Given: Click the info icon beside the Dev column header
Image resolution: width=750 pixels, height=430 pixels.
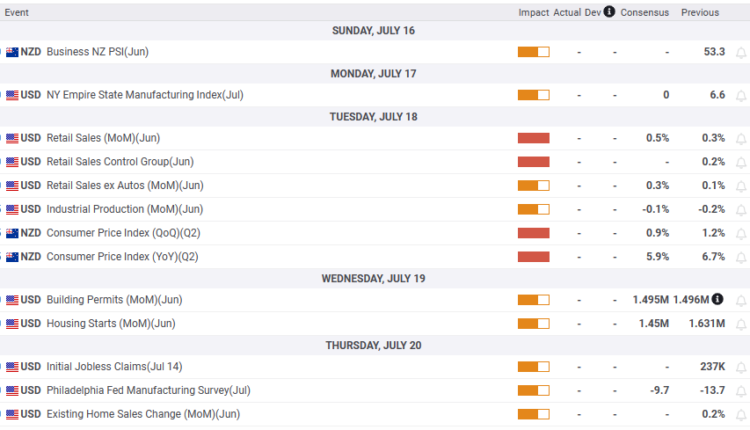Looking at the screenshot, I should [x=609, y=12].
